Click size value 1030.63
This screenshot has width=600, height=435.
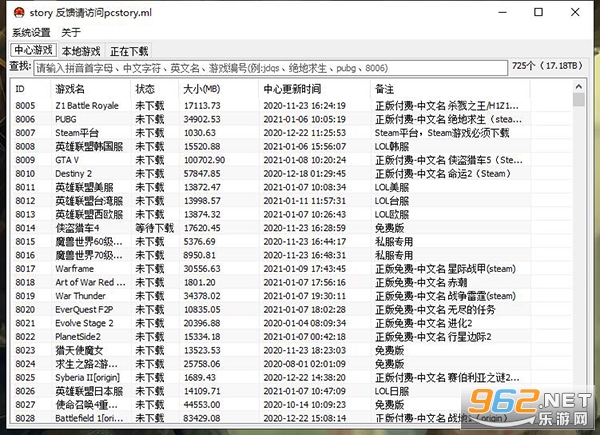200,133
